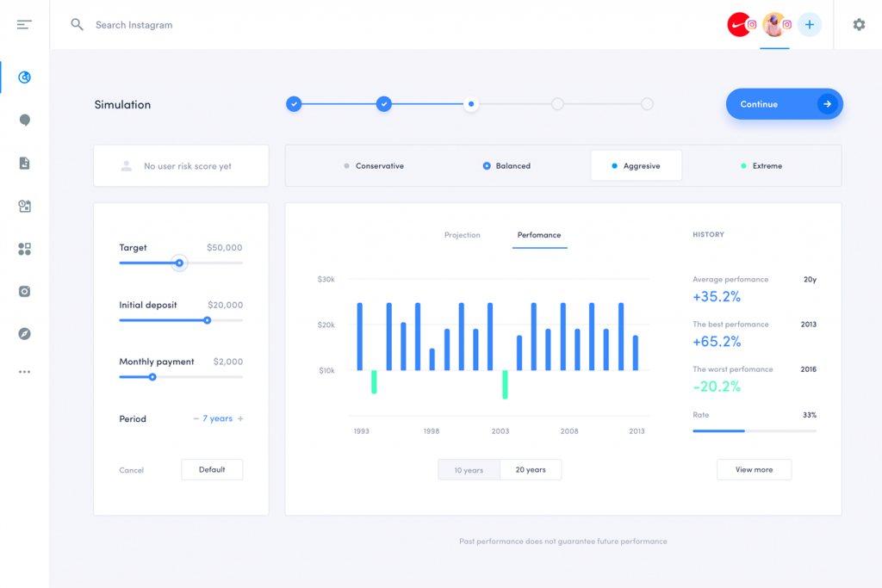This screenshot has width=882, height=588.
Task: Open the document sidebar icon
Action: click(x=24, y=163)
